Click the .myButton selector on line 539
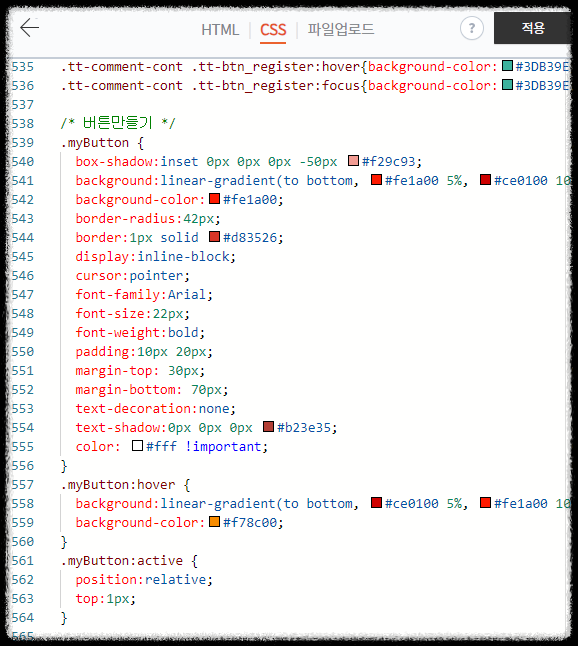 pyautogui.click(x=95, y=143)
